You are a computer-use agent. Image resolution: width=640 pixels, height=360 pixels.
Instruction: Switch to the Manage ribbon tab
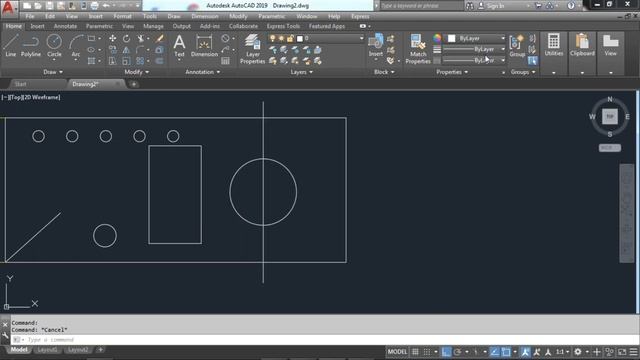coord(153,26)
